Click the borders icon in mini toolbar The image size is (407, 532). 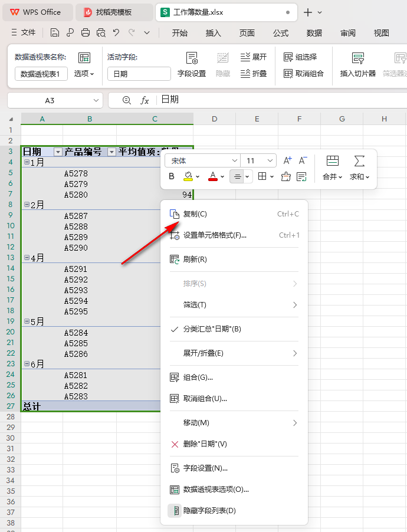262,176
